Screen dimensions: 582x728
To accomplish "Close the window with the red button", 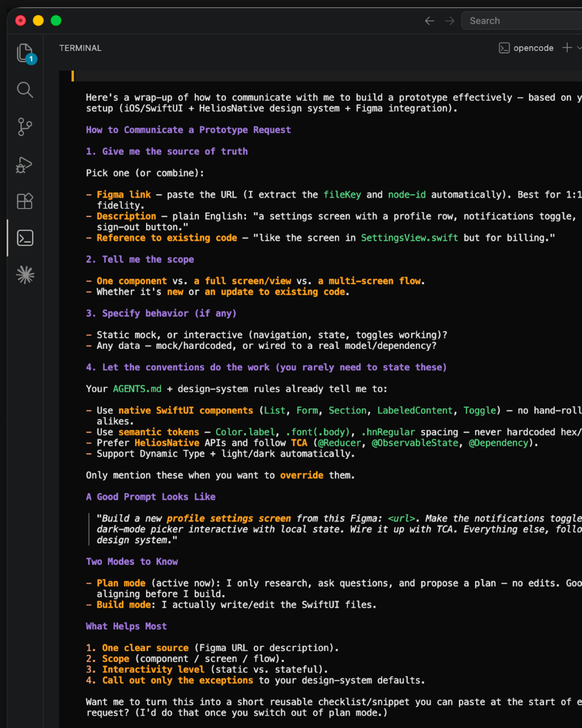I will click(21, 21).
